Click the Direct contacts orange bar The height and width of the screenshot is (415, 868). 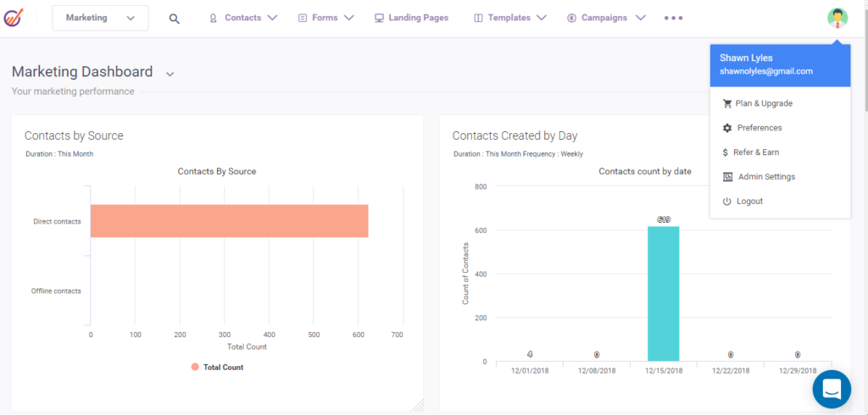point(229,221)
